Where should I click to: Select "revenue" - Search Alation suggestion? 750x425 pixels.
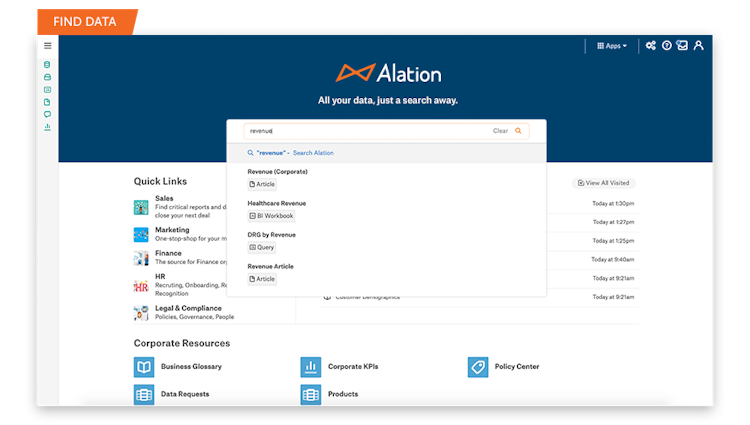point(386,153)
